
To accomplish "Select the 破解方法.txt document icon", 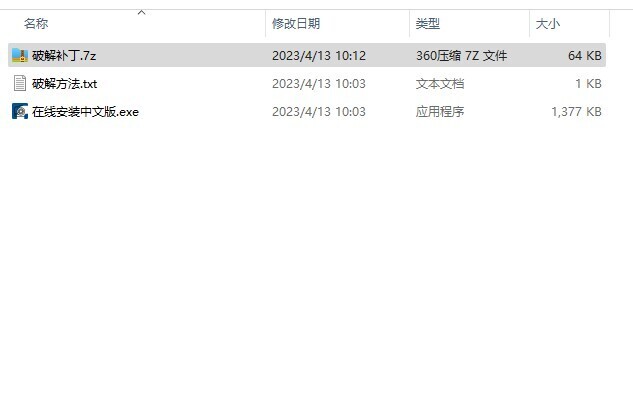I will tap(20, 83).
